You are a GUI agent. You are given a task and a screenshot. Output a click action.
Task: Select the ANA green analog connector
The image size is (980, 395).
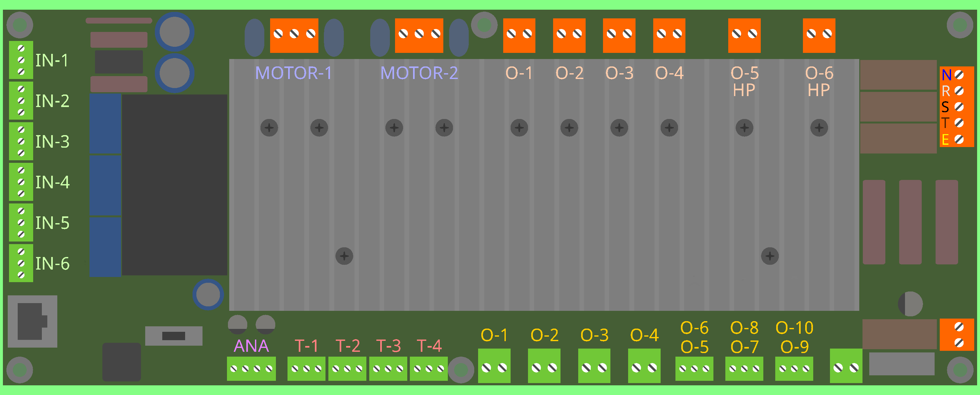(x=251, y=368)
